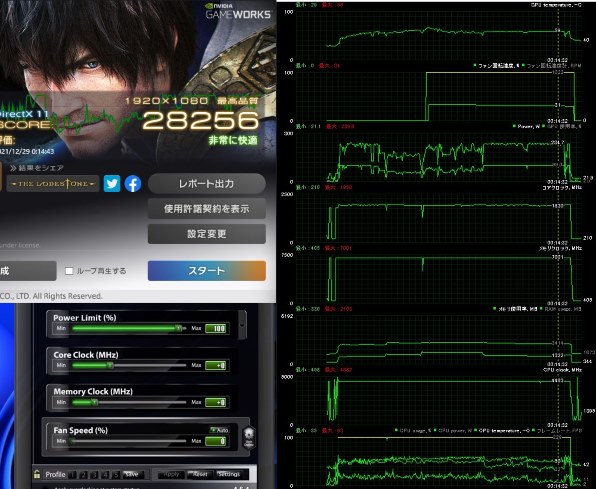
Task: Select Afterburner profile slot 3
Action: [94, 475]
